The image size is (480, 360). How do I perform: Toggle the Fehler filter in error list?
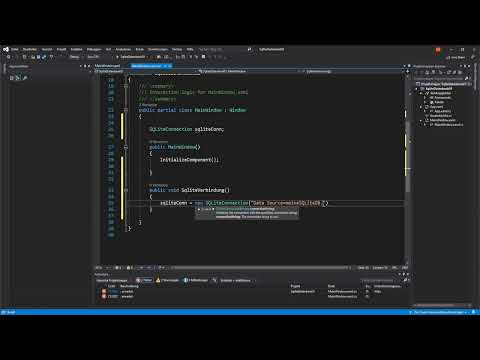(144, 280)
